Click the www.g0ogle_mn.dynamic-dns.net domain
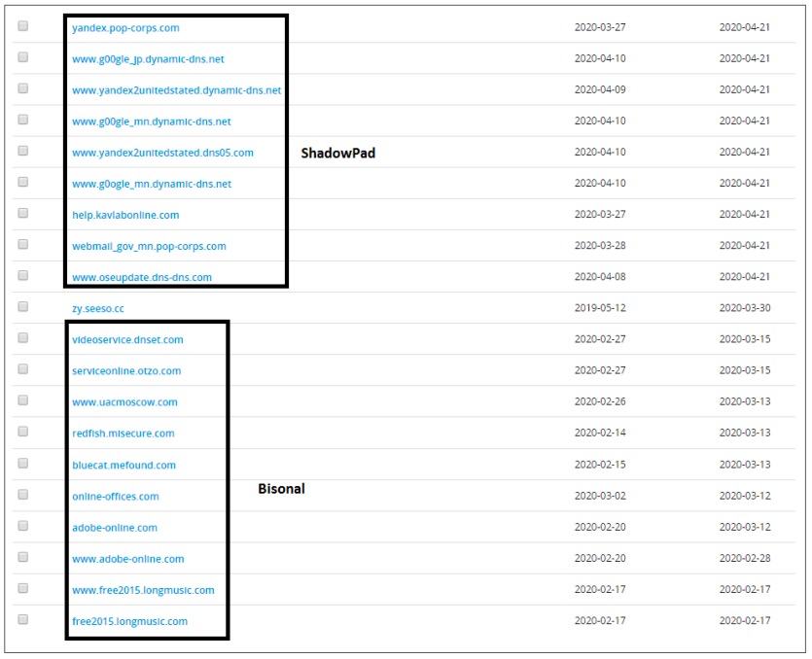Image resolution: width=812 pixels, height=659 pixels. pos(152,184)
